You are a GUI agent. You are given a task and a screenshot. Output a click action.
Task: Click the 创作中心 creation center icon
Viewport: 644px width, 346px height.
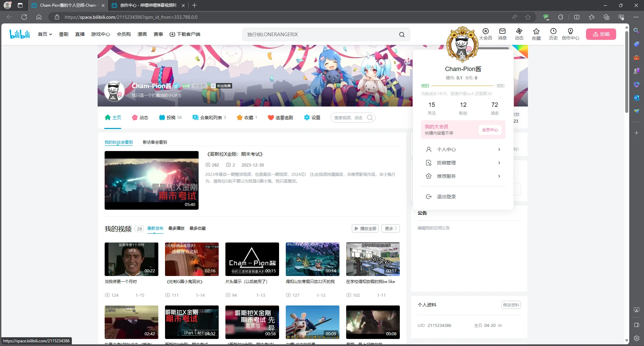click(x=571, y=34)
